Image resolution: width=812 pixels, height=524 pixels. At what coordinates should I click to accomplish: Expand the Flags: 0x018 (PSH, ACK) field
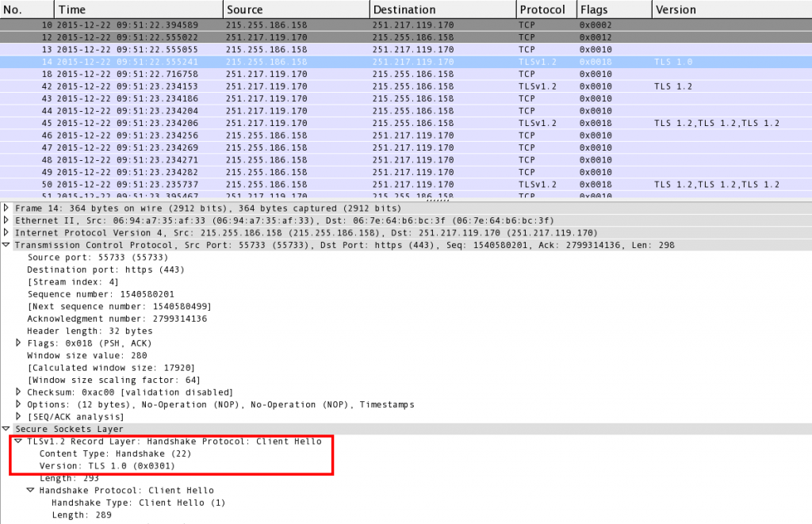[19, 342]
